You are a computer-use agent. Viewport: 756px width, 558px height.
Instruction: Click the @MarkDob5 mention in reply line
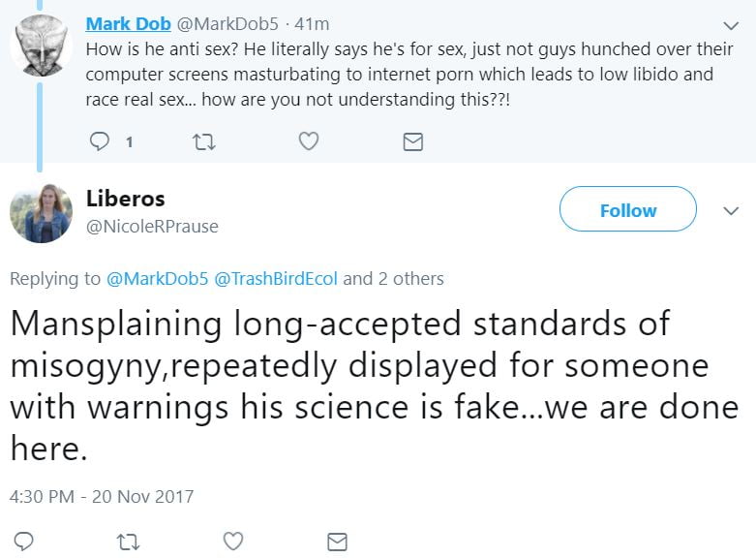[156, 279]
